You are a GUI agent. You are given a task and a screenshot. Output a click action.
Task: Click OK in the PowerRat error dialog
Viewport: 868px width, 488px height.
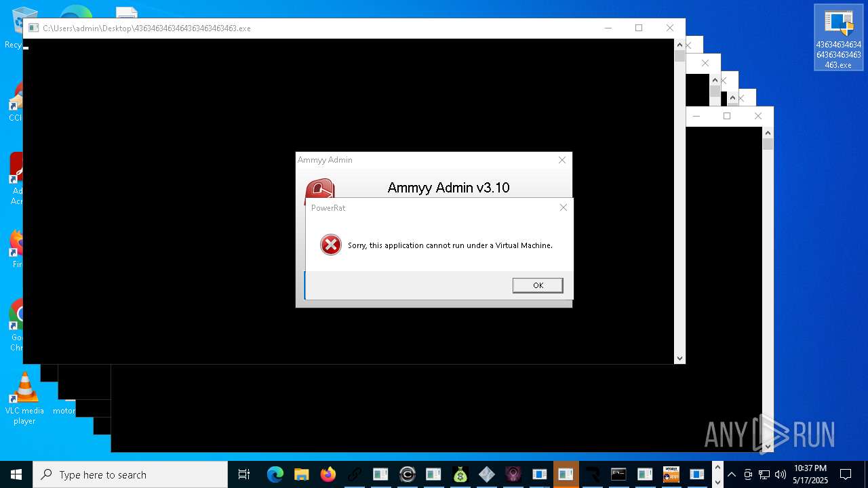(538, 285)
